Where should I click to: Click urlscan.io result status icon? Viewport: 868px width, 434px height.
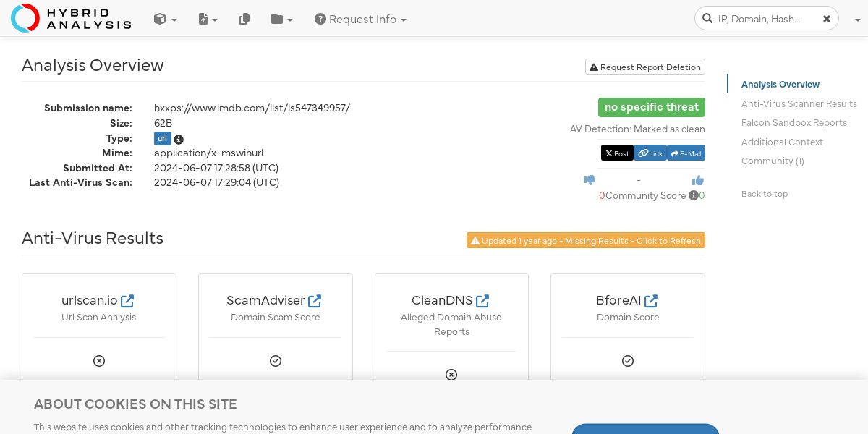tap(99, 360)
